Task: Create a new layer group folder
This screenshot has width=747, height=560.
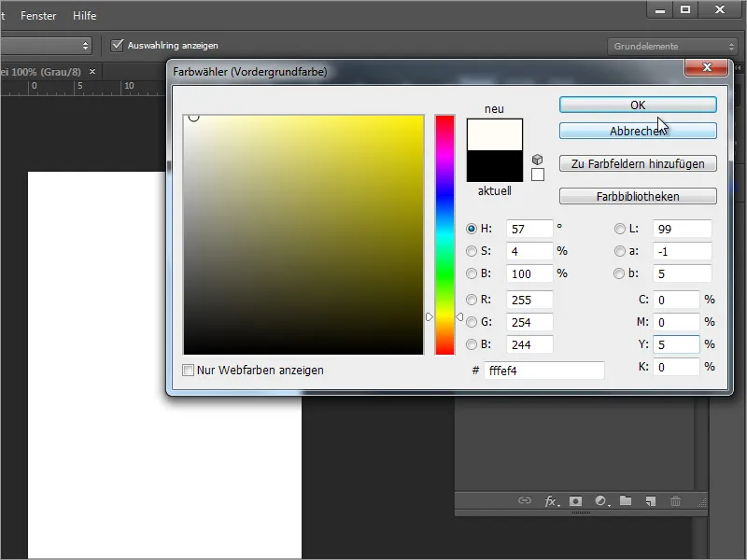Action: point(627,501)
